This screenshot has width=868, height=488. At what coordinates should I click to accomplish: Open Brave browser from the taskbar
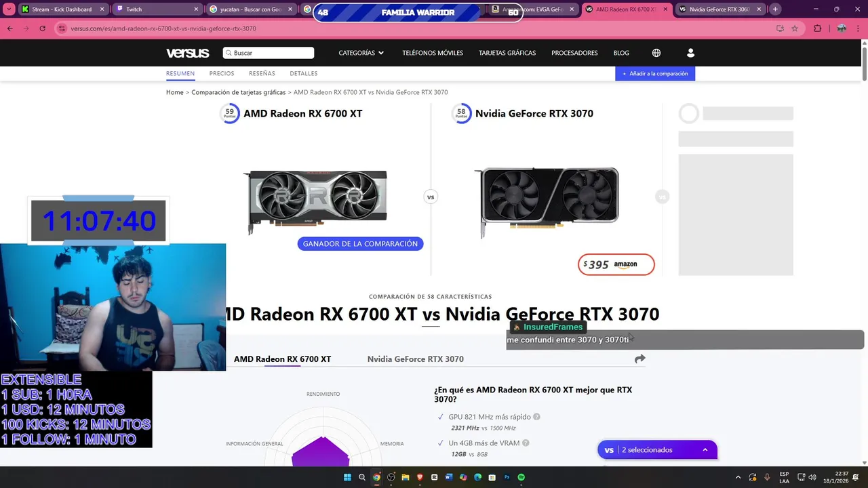pyautogui.click(x=420, y=477)
